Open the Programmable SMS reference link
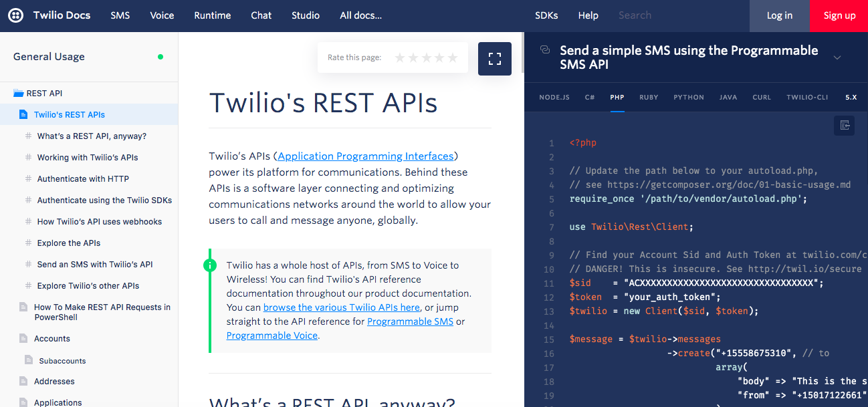Screen dimensions: 868x407 click(410, 321)
